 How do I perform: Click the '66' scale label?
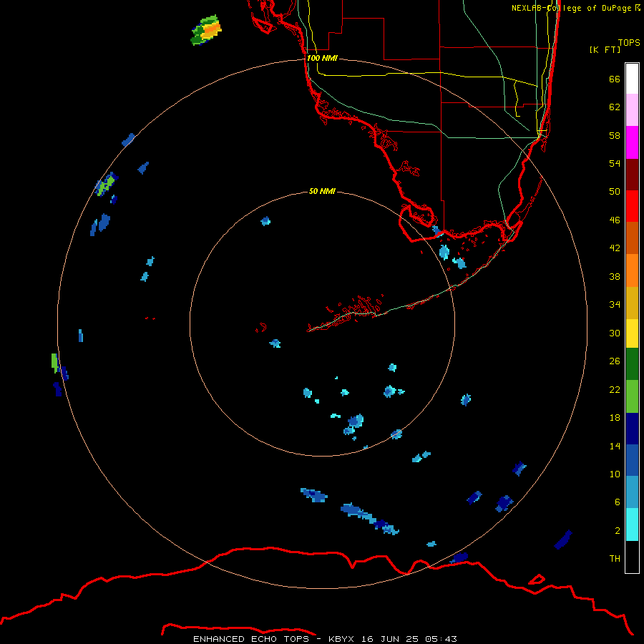click(615, 79)
